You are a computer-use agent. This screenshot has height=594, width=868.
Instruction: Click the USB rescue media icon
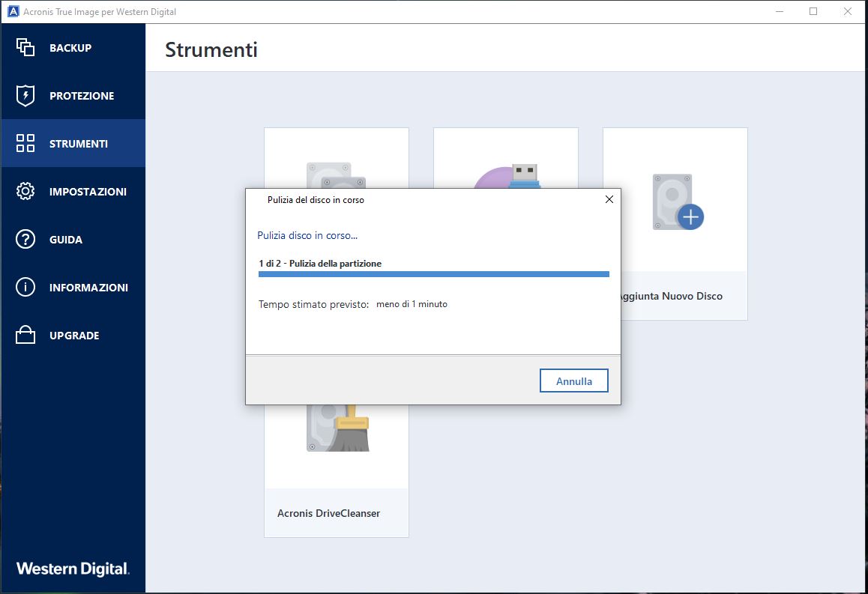pyautogui.click(x=507, y=176)
